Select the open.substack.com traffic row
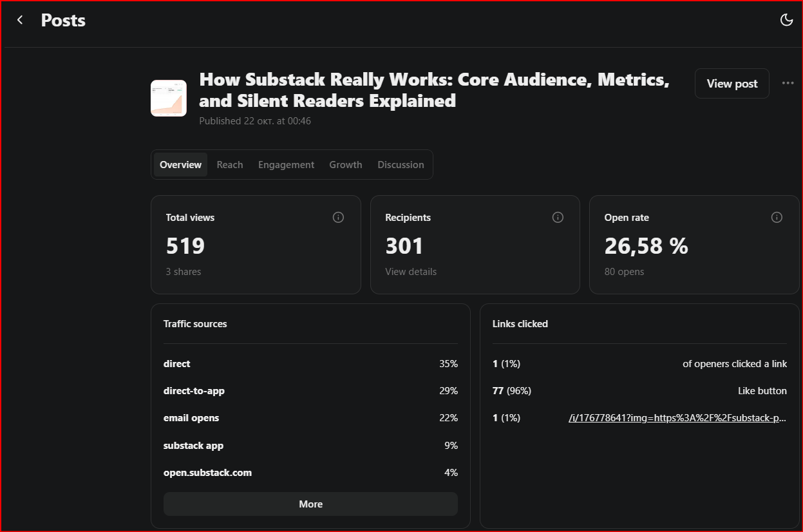Viewport: 803px width, 532px height. click(x=310, y=473)
